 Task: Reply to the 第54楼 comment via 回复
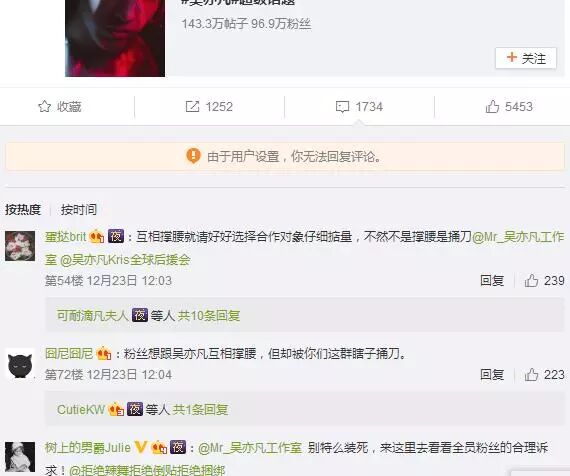(492, 281)
